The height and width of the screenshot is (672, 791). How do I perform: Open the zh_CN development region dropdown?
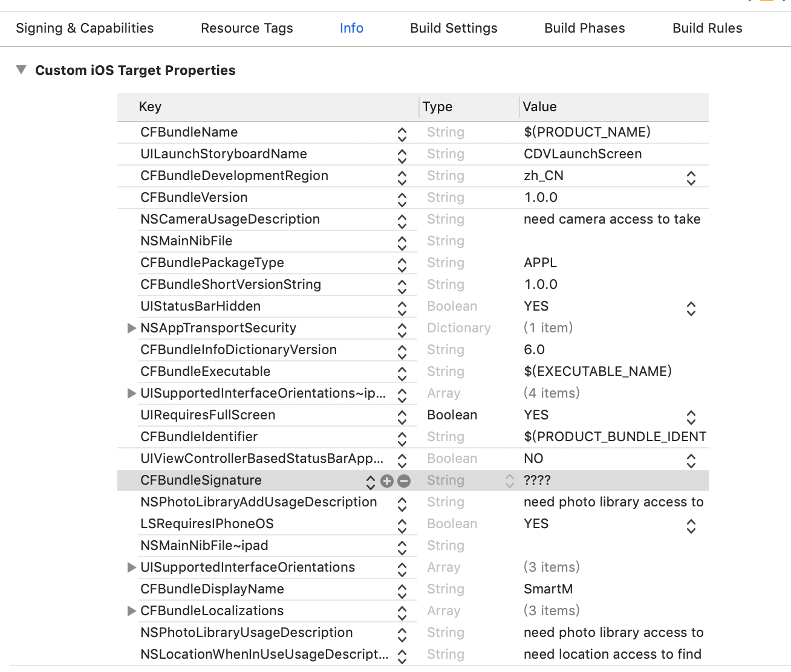click(691, 178)
